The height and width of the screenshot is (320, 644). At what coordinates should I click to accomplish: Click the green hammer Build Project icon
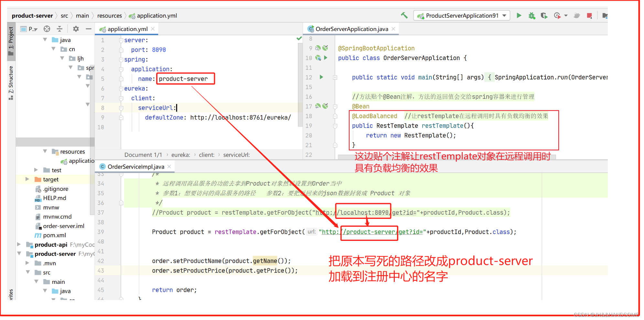pos(404,15)
